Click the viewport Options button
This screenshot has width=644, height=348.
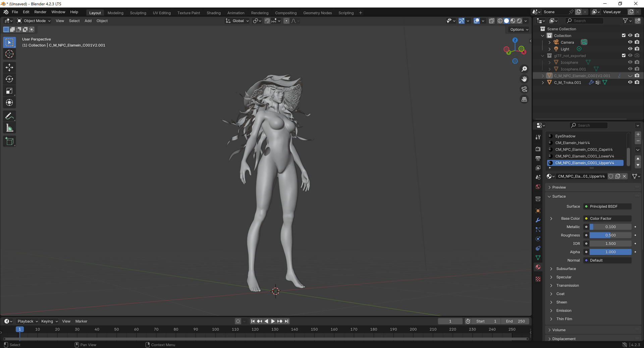pyautogui.click(x=519, y=29)
